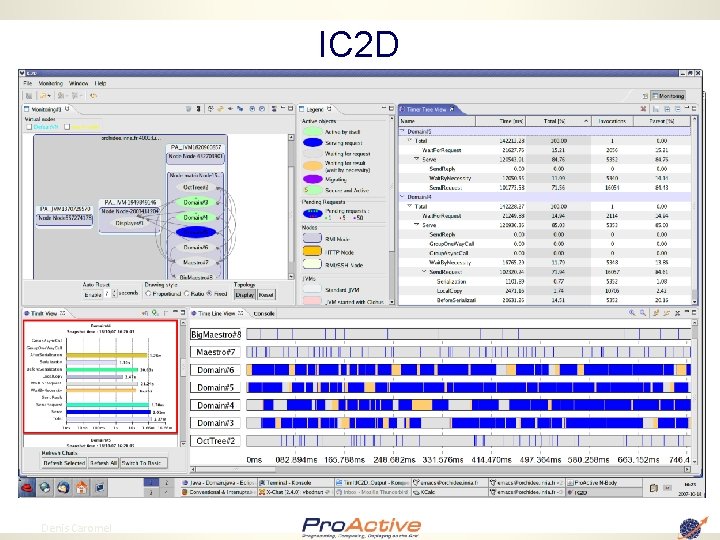720x540 pixels.
Task: Click the Display topology button
Action: point(245,295)
